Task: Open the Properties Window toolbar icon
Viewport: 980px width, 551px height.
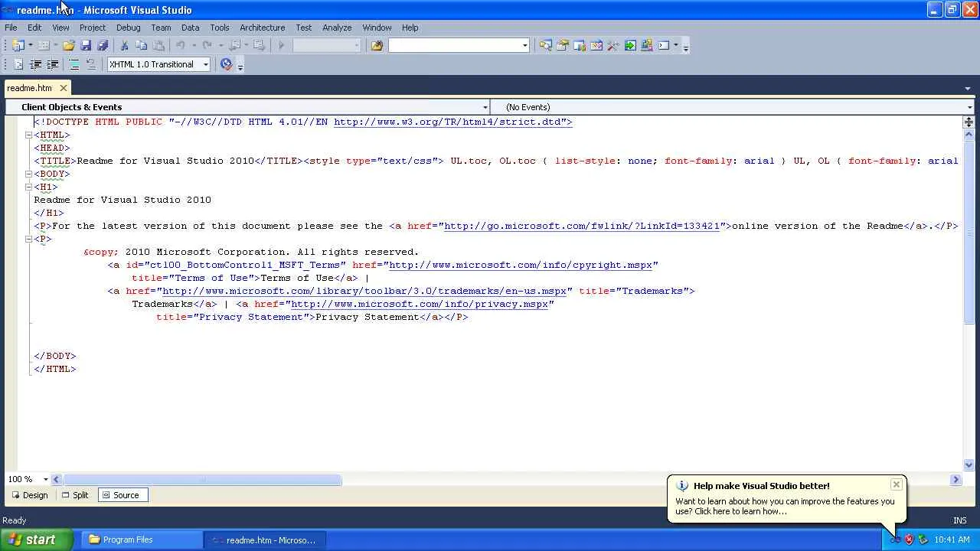Action: (x=563, y=45)
